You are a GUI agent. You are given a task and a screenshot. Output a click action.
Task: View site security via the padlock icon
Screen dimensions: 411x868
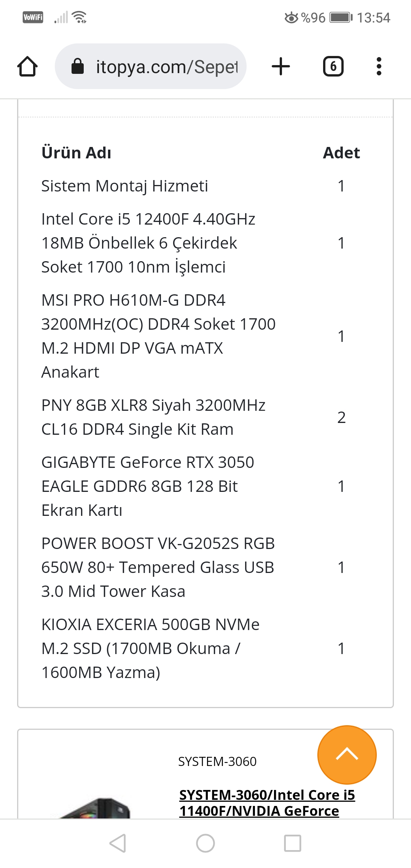click(78, 65)
